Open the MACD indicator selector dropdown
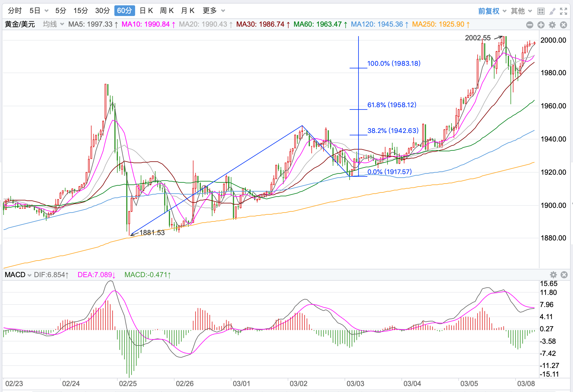The width and height of the screenshot is (573, 392). [18, 275]
